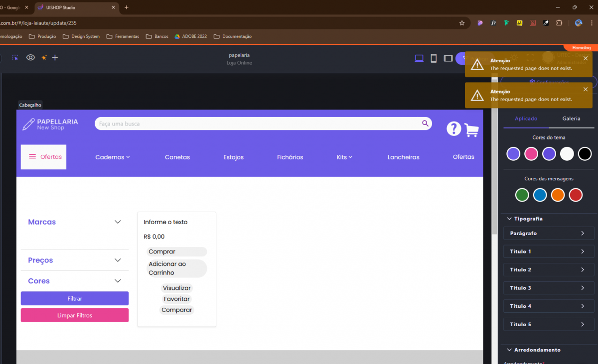This screenshot has width=598, height=364.
Task: Click the Limpar Filtros button
Action: [x=75, y=315]
